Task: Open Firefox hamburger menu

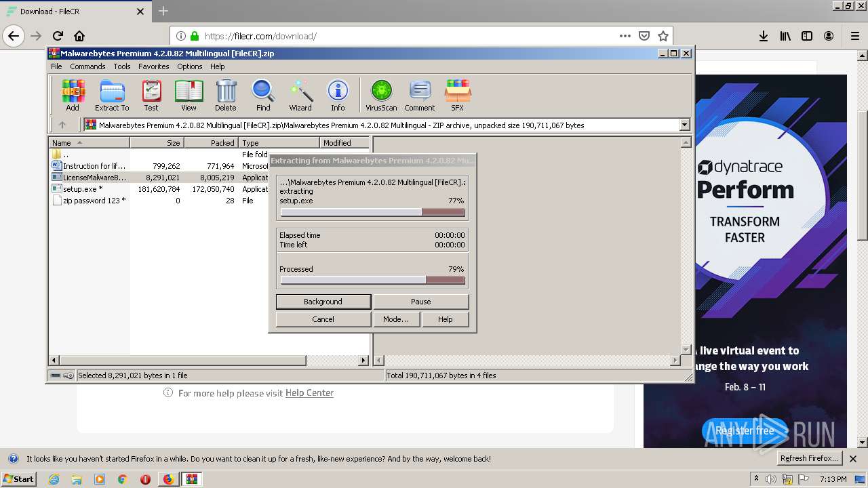Action: pyautogui.click(x=854, y=36)
